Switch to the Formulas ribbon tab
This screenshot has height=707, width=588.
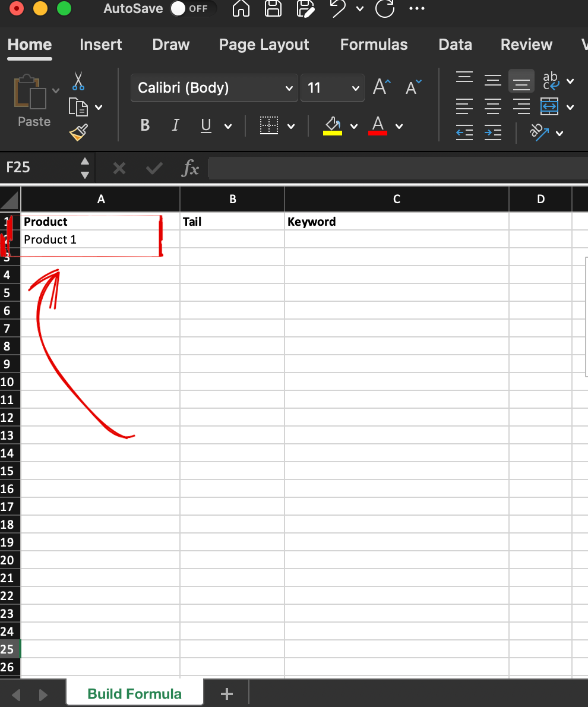tap(374, 45)
